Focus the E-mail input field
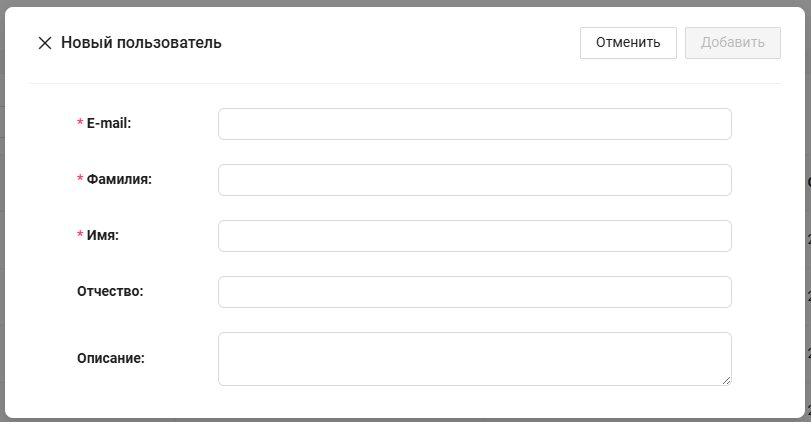The width and height of the screenshot is (811, 422). [474, 124]
